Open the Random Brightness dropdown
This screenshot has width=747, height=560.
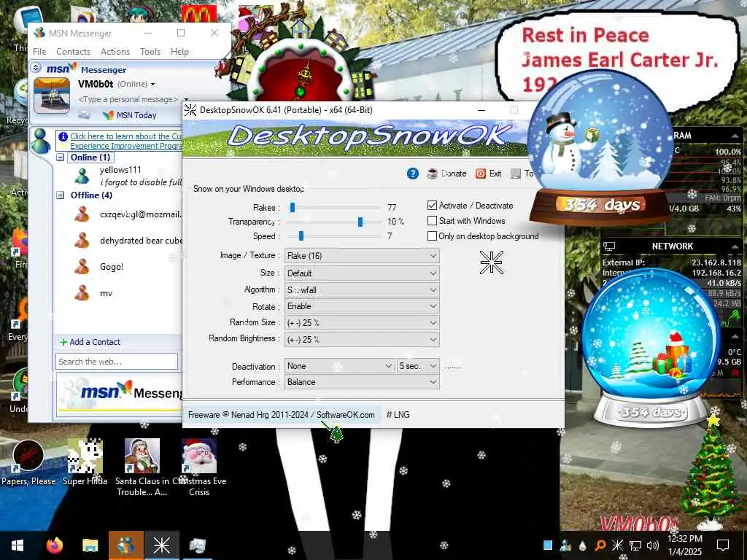pyautogui.click(x=362, y=339)
